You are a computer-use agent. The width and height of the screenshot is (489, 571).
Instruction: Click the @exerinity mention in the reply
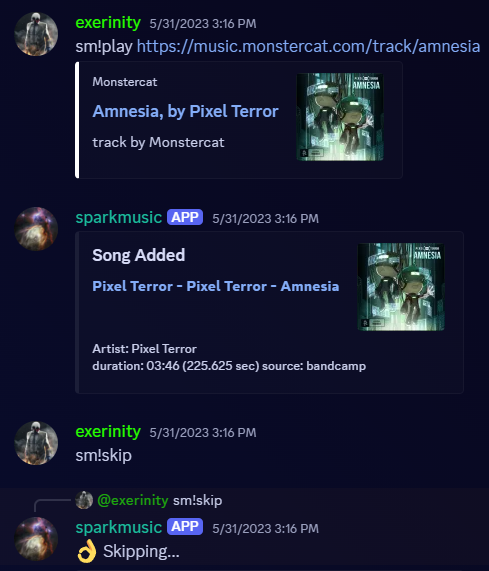click(133, 500)
